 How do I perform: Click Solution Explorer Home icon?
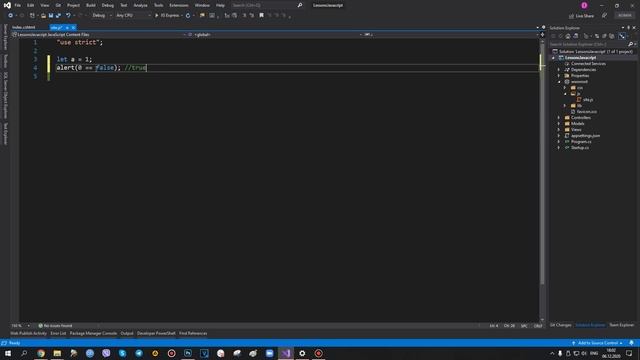pos(568,36)
